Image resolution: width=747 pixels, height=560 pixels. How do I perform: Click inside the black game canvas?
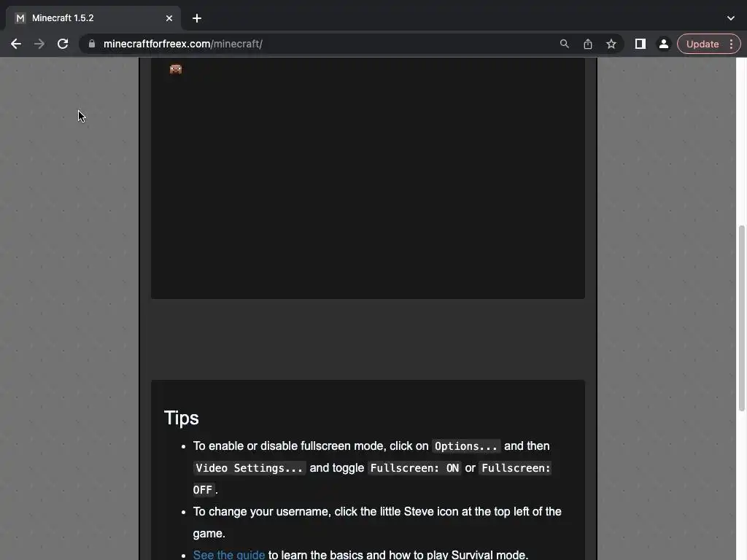pyautogui.click(x=368, y=178)
